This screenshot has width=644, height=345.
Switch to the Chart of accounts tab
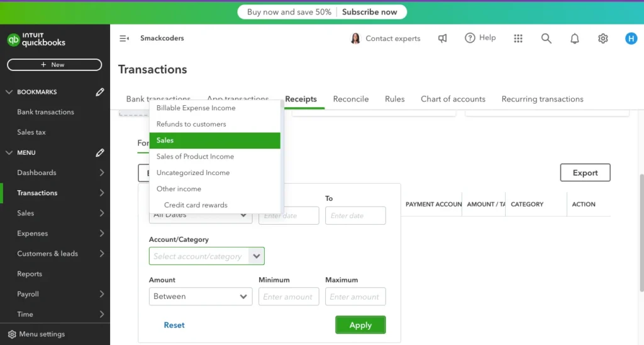coord(453,99)
